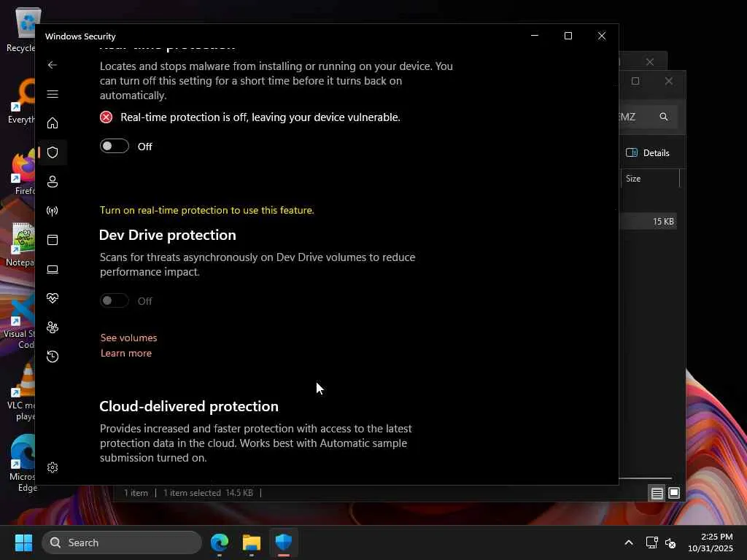Click the taskbar Search box
This screenshot has width=747, height=560.
[x=122, y=542]
